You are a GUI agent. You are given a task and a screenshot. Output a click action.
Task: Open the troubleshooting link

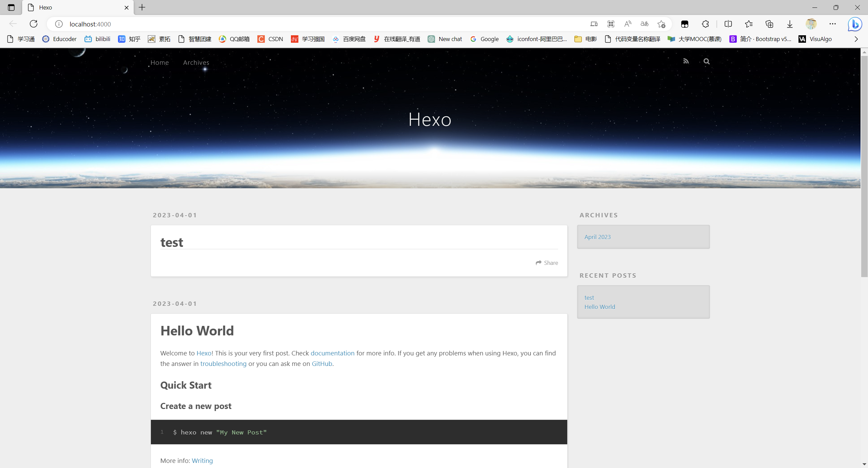point(223,364)
